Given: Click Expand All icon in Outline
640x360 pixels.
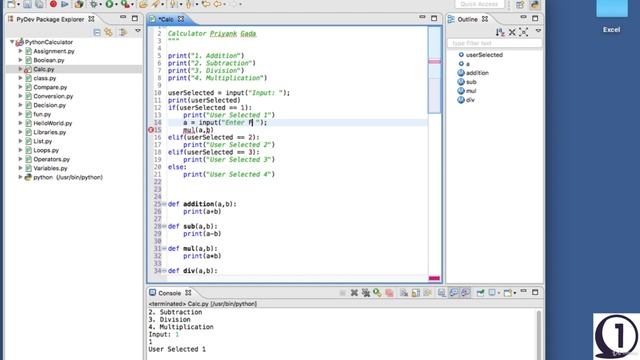Looking at the screenshot, I should [x=524, y=32].
